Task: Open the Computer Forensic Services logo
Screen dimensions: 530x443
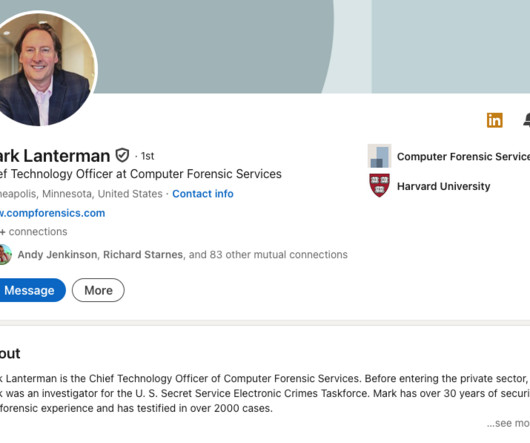Action: point(380,156)
